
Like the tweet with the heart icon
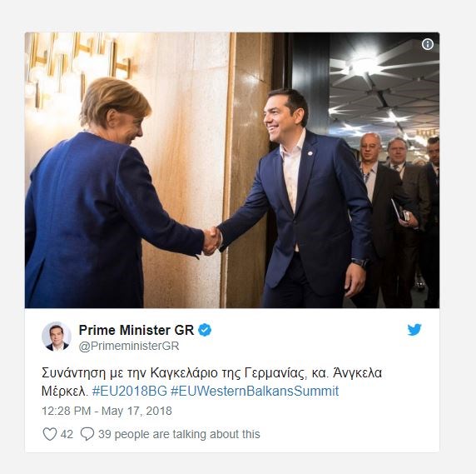coord(49,434)
